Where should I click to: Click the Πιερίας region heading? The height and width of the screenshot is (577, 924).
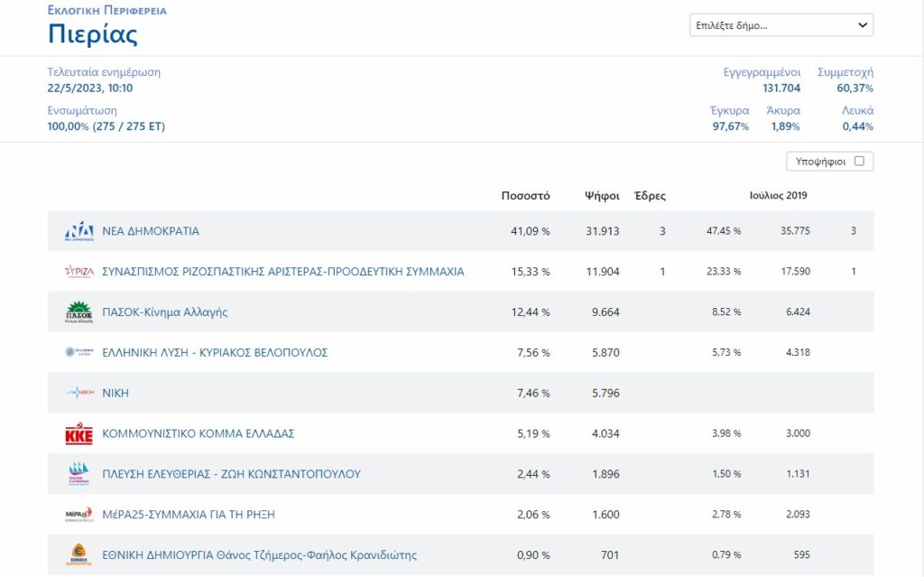[92, 34]
